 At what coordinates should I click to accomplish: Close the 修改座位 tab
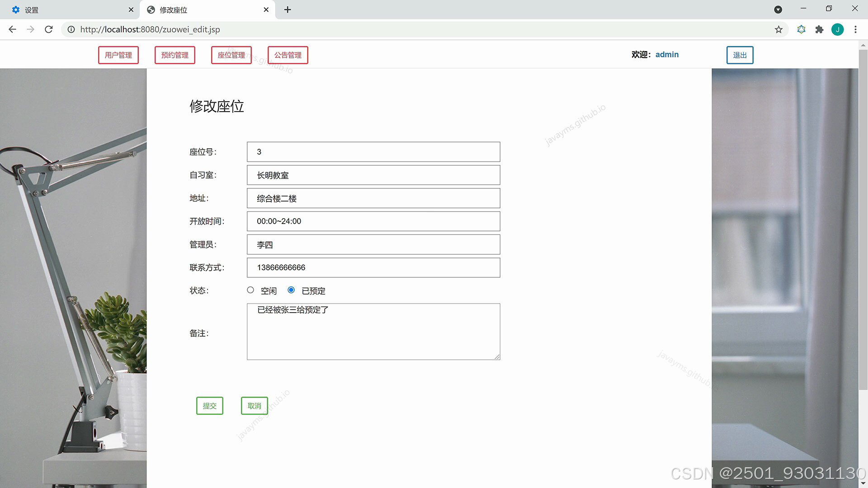(266, 9)
